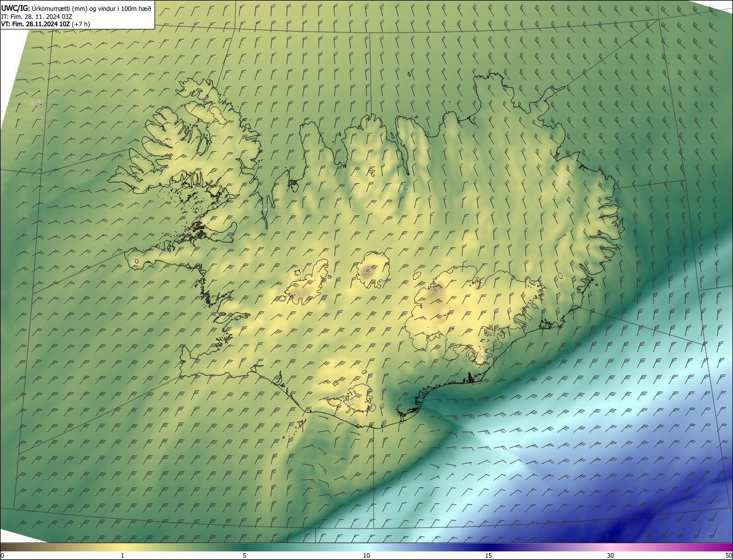Click the 0.5 value label on Vatnajökull glacier
Image resolution: width=733 pixels, height=560 pixels.
(435, 290)
